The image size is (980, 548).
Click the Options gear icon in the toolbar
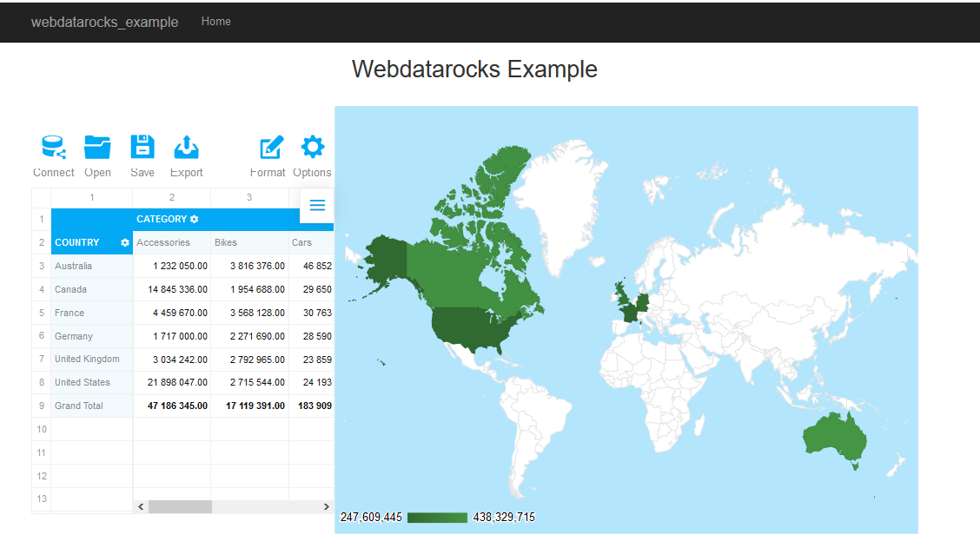[x=312, y=148]
